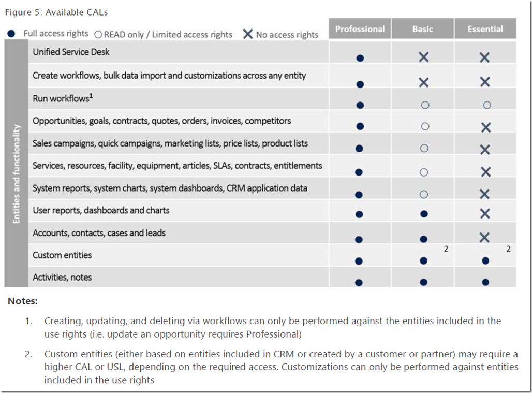
Task: Click the Basic column header
Action: (x=422, y=29)
